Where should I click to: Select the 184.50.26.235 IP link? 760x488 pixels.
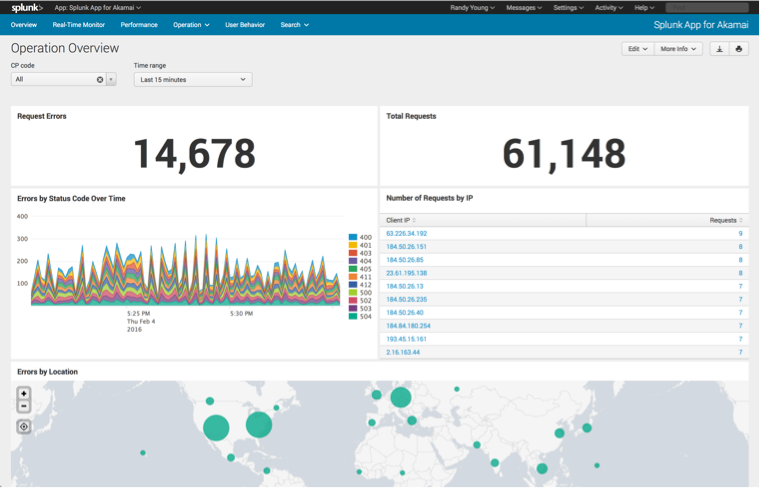pyautogui.click(x=406, y=299)
